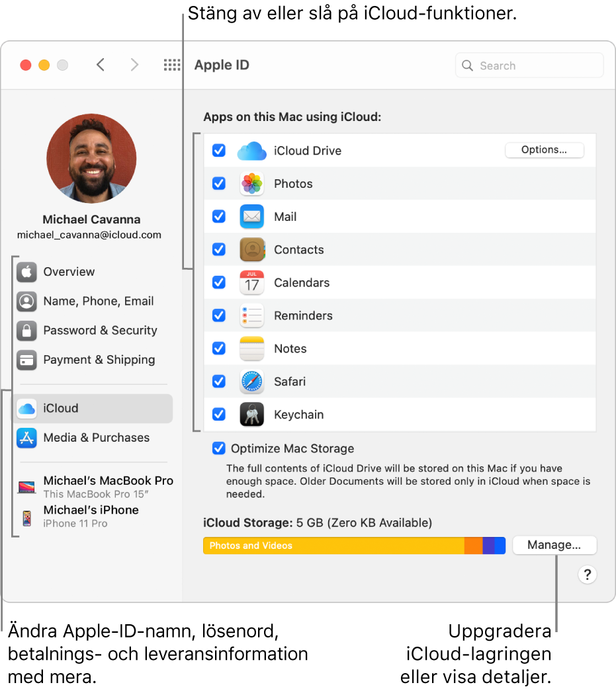Uncheck the Notes checkbox
This screenshot has height=691, width=616.
(219, 348)
